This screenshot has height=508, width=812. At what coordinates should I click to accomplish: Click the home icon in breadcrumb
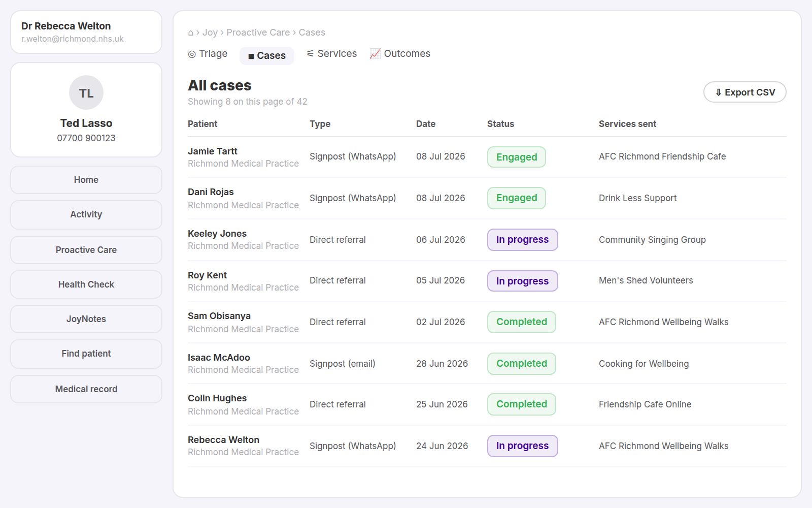(191, 33)
